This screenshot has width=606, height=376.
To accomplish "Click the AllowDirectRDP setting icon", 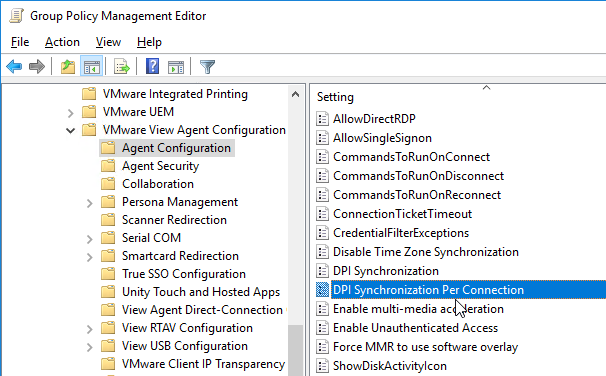I will pyautogui.click(x=322, y=119).
